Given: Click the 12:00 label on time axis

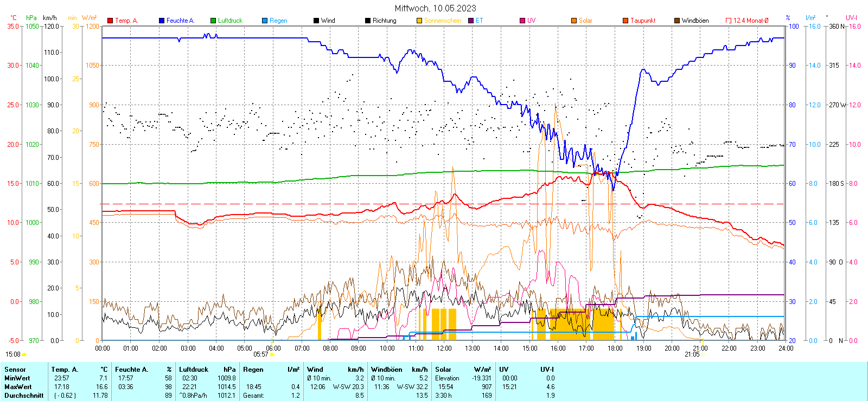Looking at the screenshot, I should 444,348.
